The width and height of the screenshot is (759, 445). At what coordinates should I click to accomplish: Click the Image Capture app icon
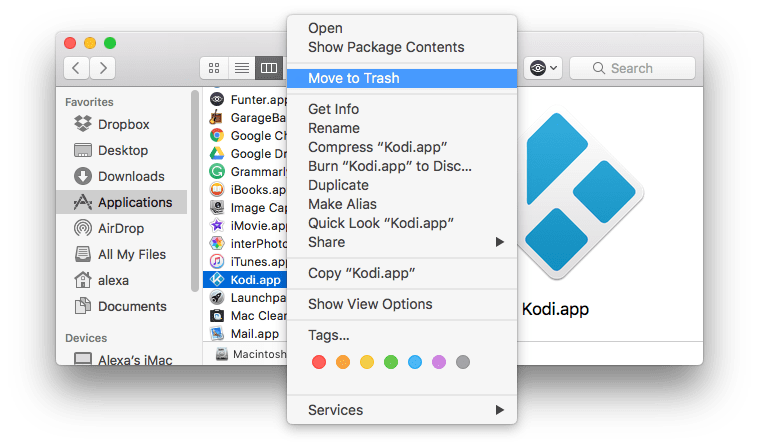point(217,207)
